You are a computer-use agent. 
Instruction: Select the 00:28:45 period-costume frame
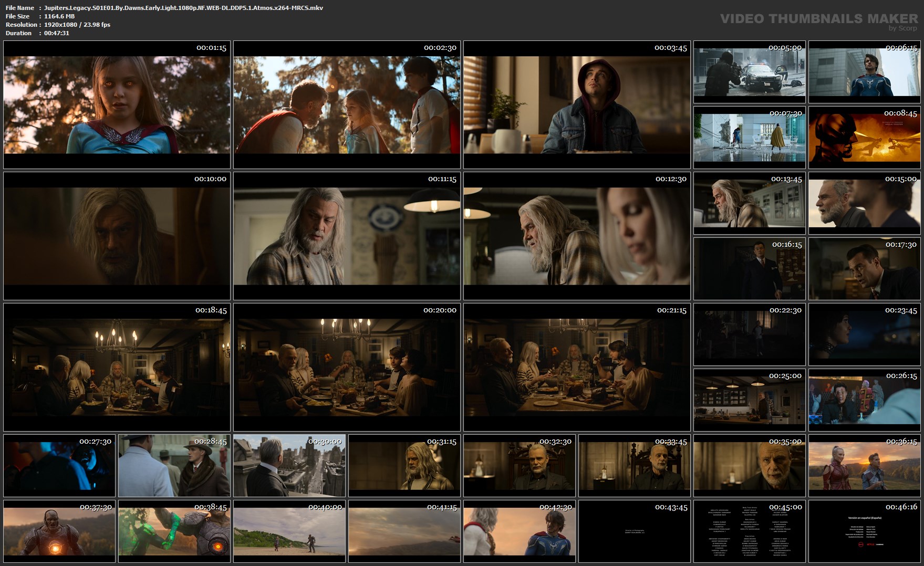(x=174, y=466)
